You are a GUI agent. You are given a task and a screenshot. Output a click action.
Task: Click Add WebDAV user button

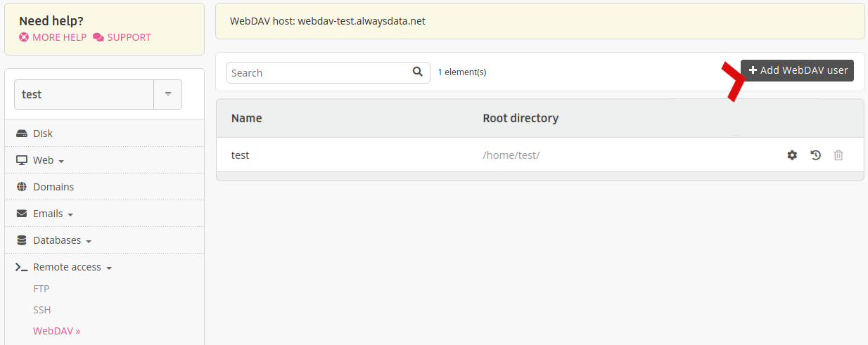coord(797,70)
